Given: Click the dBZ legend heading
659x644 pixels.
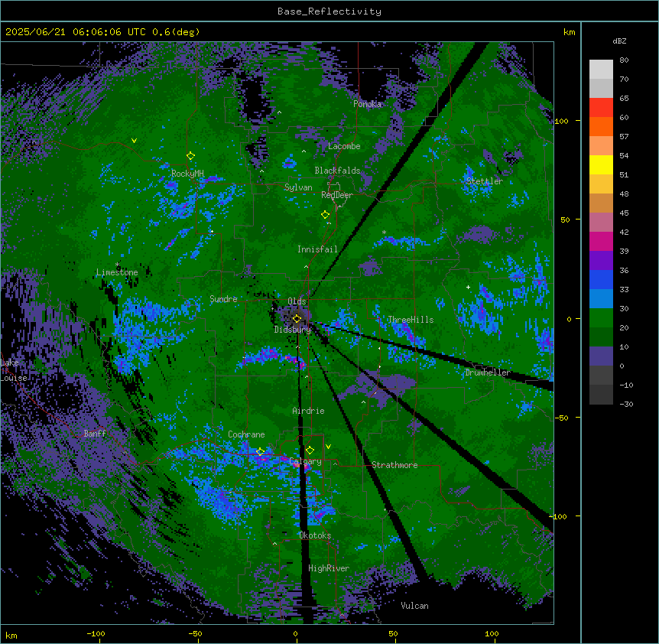Looking at the screenshot, I should point(619,41).
